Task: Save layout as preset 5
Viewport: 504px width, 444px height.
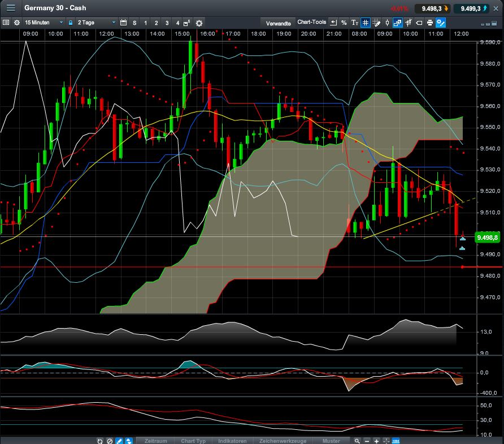Action: click(186, 23)
